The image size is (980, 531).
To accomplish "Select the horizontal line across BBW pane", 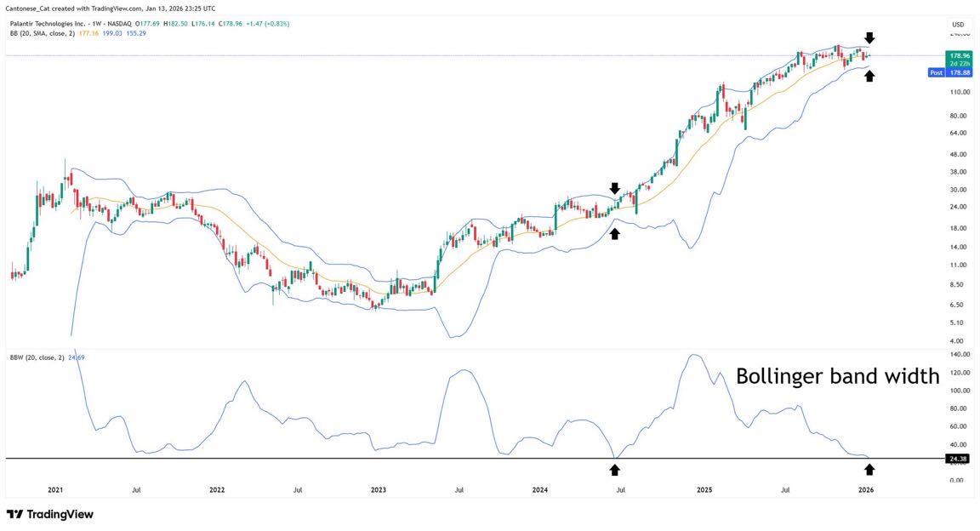I will (340, 459).
